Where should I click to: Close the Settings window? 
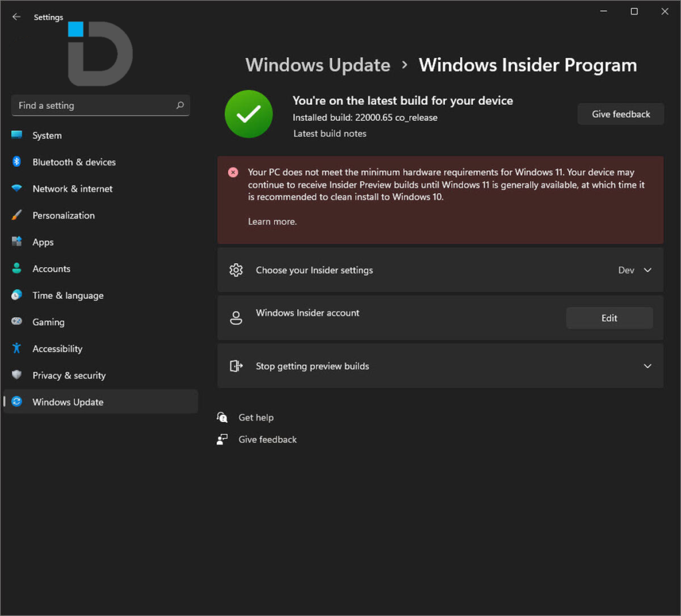[664, 11]
